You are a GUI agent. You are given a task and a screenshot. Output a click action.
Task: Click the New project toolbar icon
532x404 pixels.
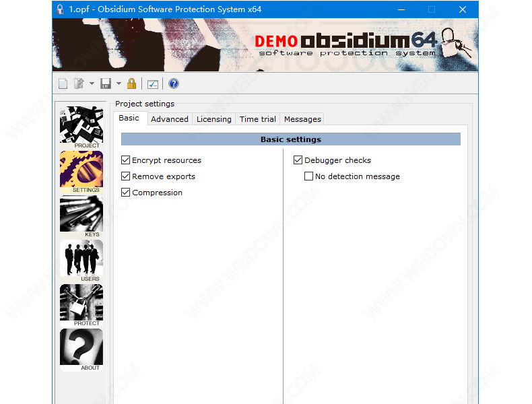click(x=63, y=83)
